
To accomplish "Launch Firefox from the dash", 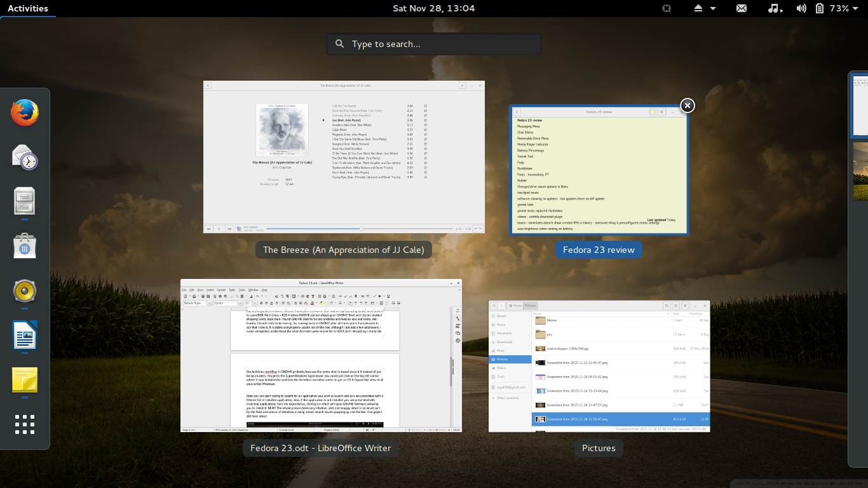I will (x=25, y=113).
